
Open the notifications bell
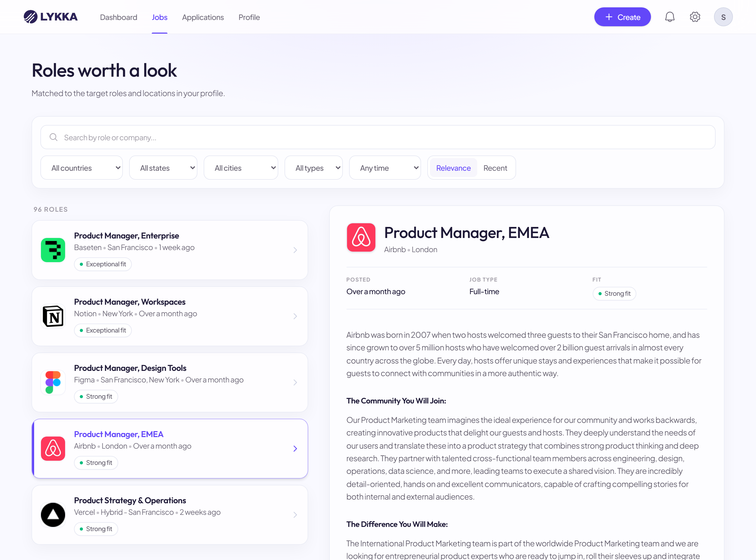pyautogui.click(x=670, y=17)
